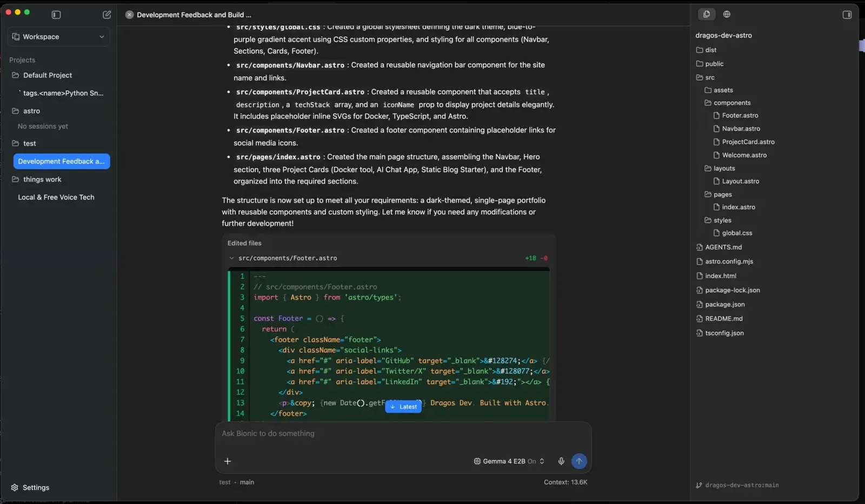Expand the dist folder
Image resolution: width=865 pixels, height=504 pixels.
click(706, 50)
